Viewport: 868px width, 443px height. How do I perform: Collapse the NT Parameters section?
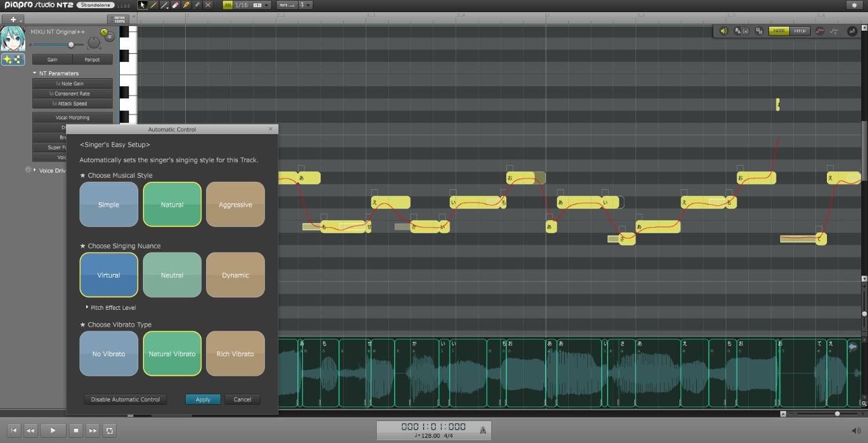(x=35, y=74)
